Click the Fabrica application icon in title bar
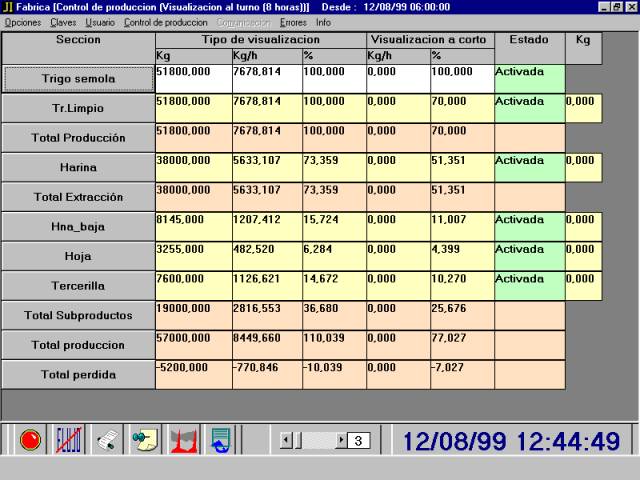This screenshot has width=640, height=480. click(x=8, y=7)
